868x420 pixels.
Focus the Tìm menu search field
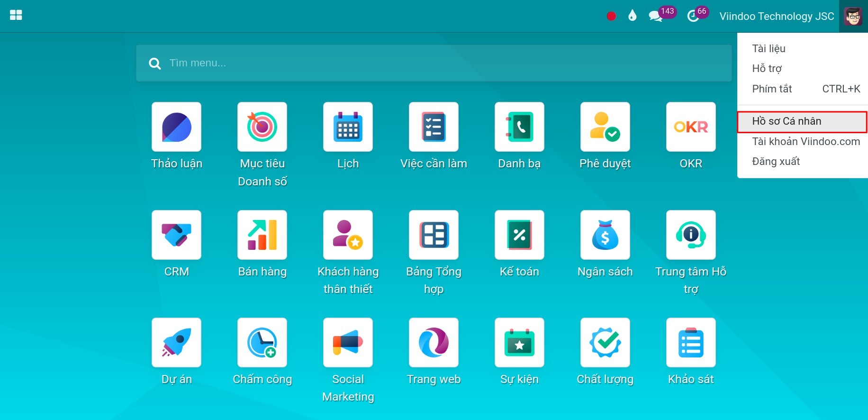click(434, 63)
